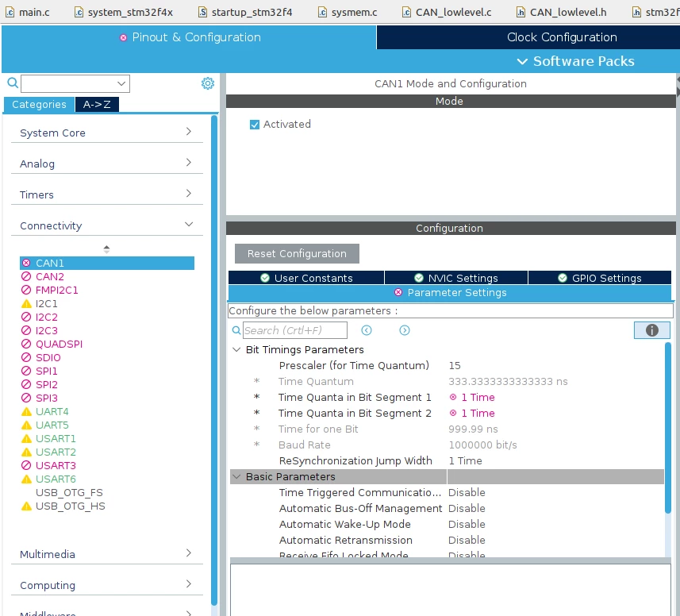Viewport: 680px width, 616px height.
Task: Switch to Clock Configuration tab
Action: (x=562, y=37)
